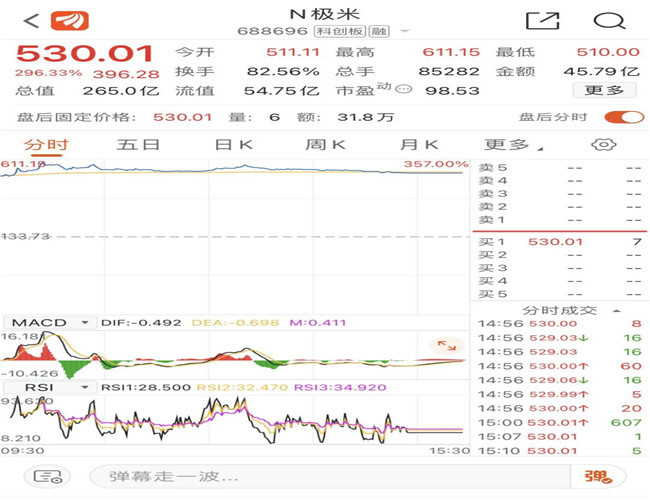Toggle the 盘后分时 switch
The height and width of the screenshot is (500, 650).
624,117
